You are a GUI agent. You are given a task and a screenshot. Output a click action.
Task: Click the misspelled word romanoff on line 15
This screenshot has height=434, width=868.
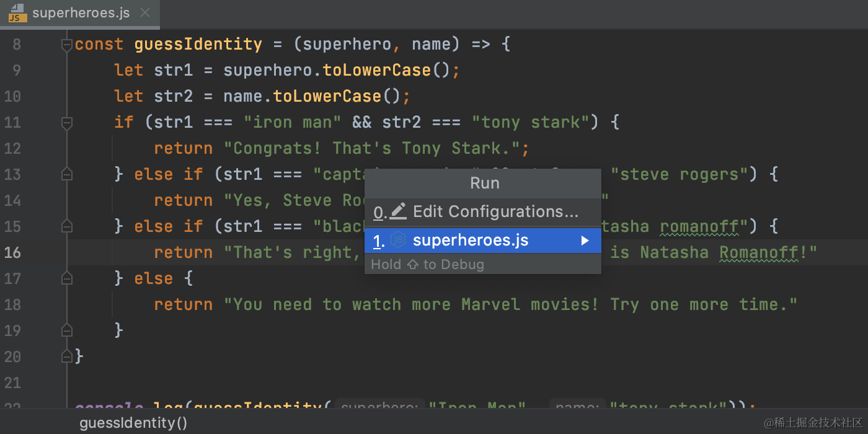(699, 227)
